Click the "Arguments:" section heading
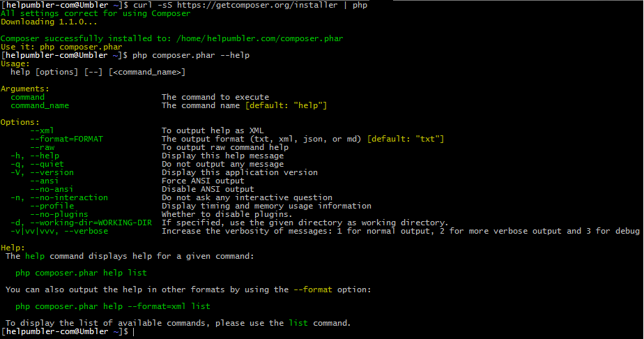 click(x=25, y=89)
